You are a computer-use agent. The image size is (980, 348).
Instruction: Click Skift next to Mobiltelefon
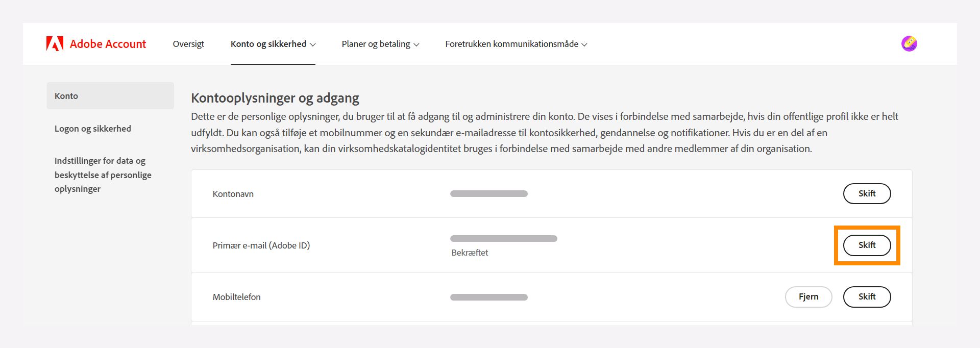pos(867,296)
